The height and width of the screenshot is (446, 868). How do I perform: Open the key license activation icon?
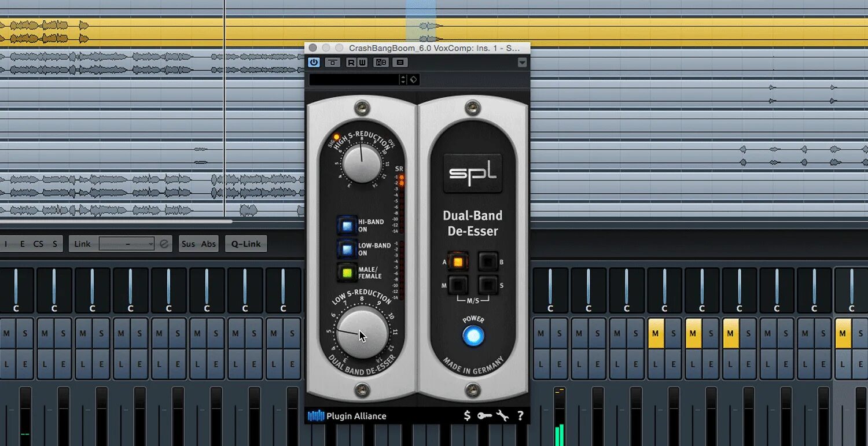coord(485,415)
